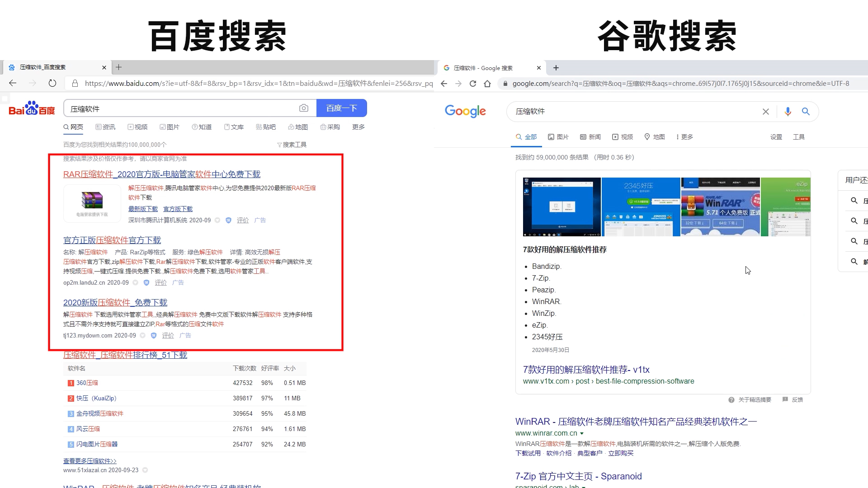The image size is (868, 488).
Task: Click the Google search magnifier icon
Action: pos(806,111)
